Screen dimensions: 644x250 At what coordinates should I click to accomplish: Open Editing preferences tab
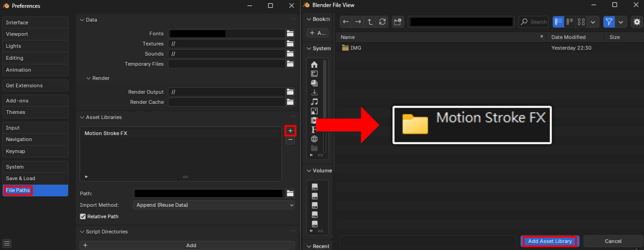point(35,58)
